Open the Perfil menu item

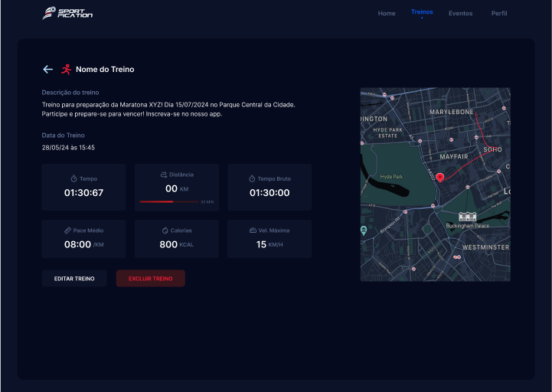(499, 13)
